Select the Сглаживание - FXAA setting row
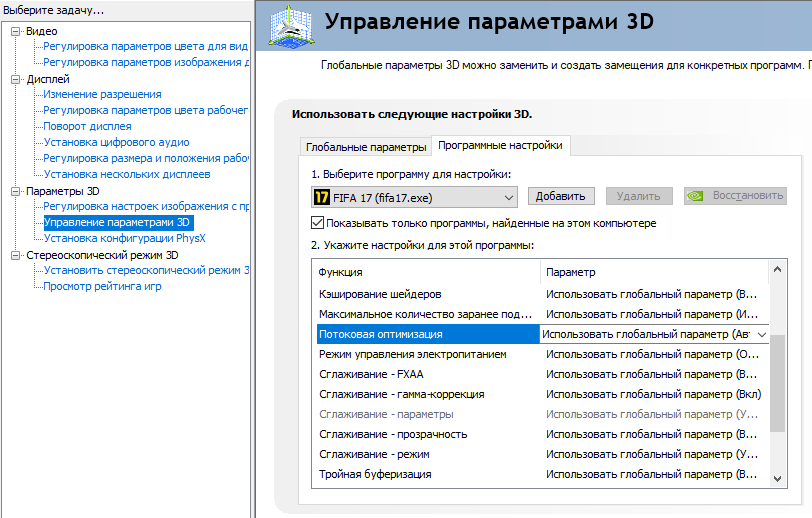The image size is (812, 518). tap(372, 374)
